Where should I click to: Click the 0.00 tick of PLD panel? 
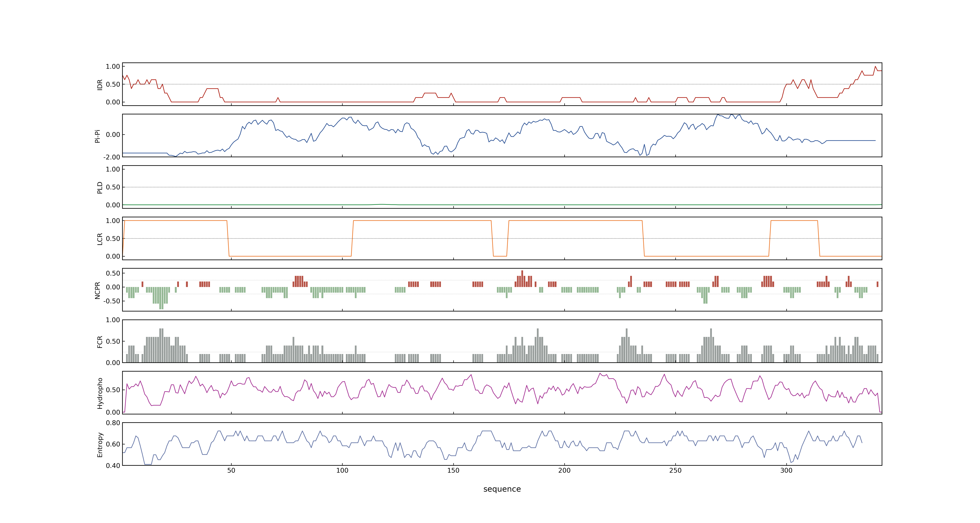[x=113, y=205]
